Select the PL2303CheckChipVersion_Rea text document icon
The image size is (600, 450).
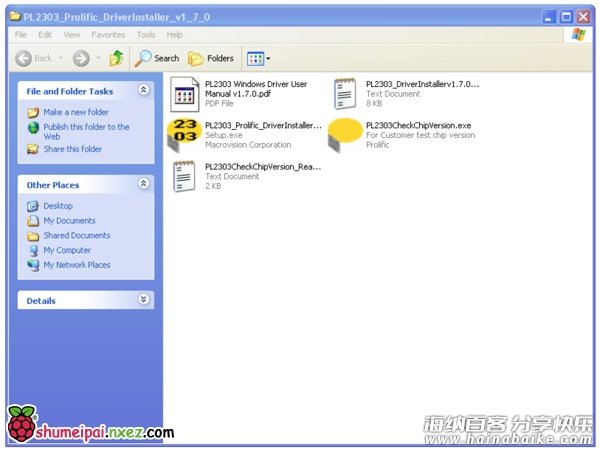coord(184,176)
